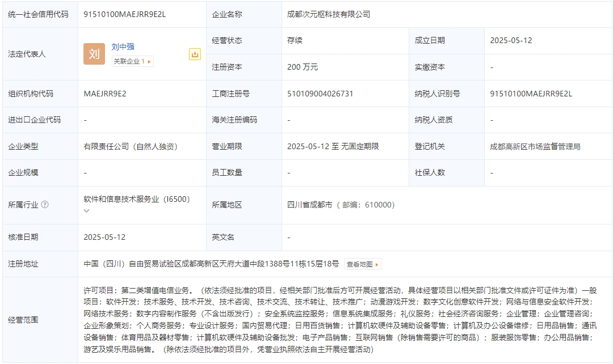Click the 存续 business status value

[x=295, y=40]
